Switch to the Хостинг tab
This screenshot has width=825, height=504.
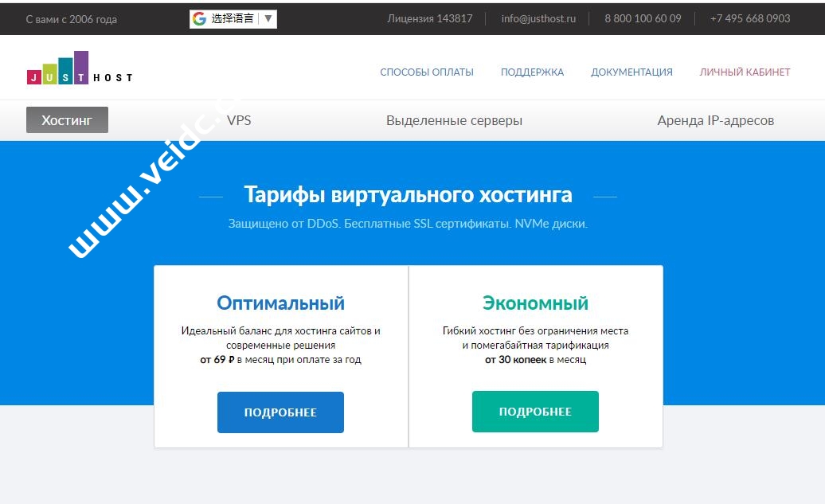(67, 119)
